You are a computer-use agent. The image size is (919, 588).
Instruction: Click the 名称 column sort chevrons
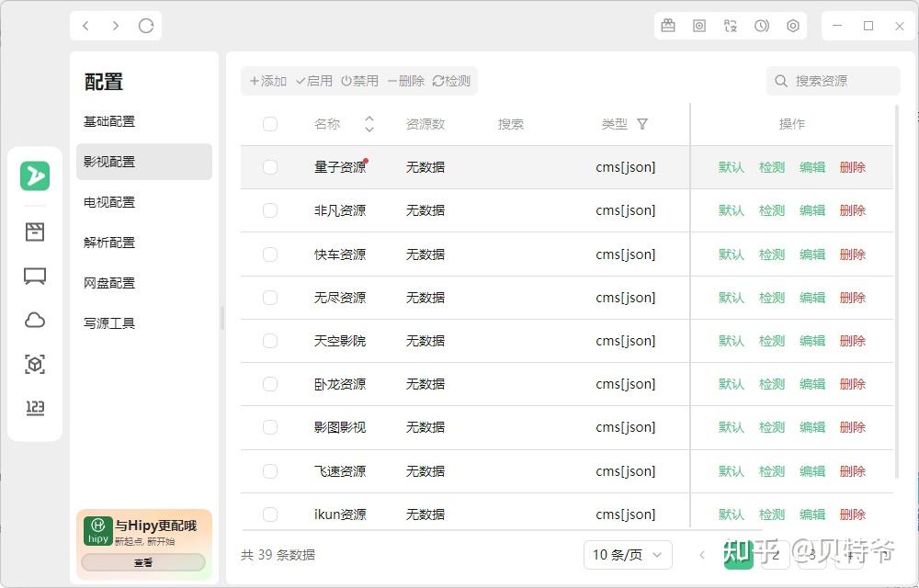[x=369, y=123]
